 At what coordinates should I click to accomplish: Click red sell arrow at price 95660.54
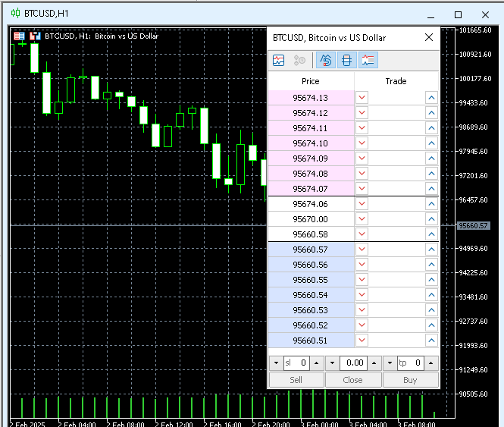pyautogui.click(x=362, y=295)
